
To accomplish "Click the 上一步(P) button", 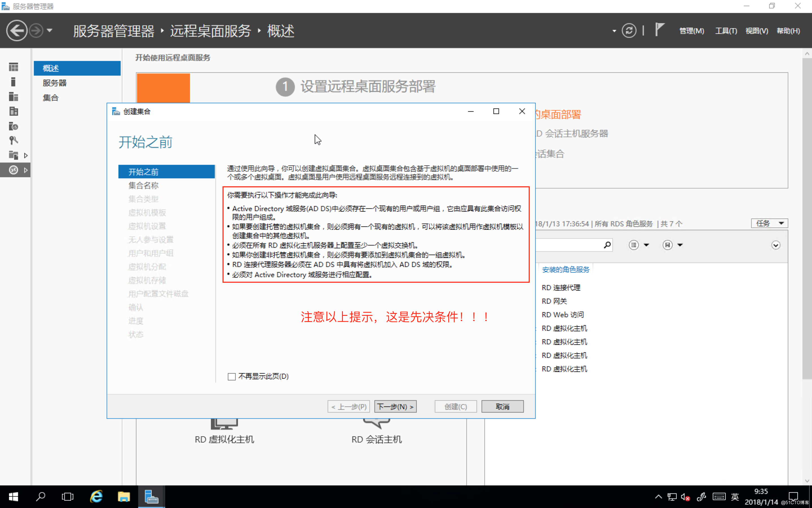I will [348, 406].
